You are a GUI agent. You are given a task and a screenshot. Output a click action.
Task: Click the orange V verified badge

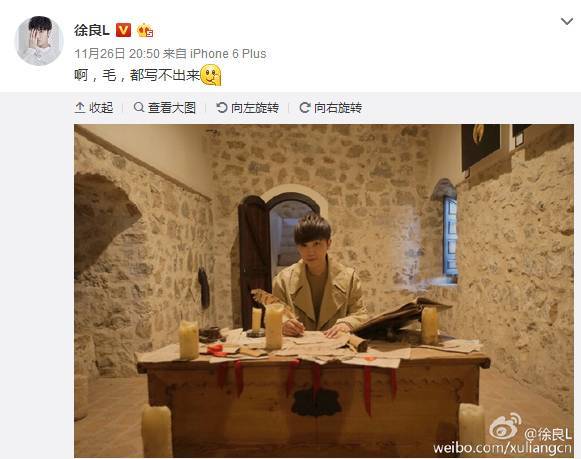click(124, 30)
